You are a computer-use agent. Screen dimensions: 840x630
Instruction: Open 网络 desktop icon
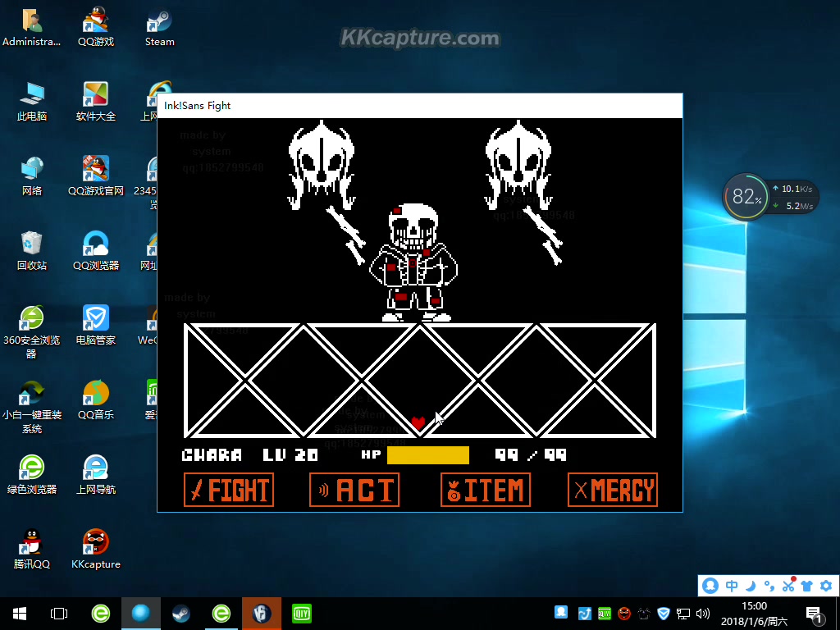coord(32,176)
